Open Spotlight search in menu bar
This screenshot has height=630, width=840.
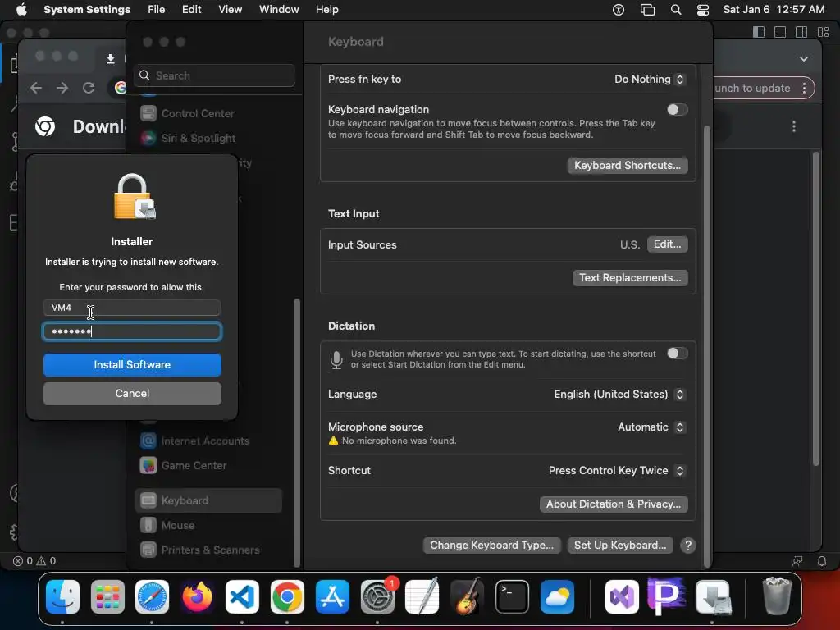point(676,10)
